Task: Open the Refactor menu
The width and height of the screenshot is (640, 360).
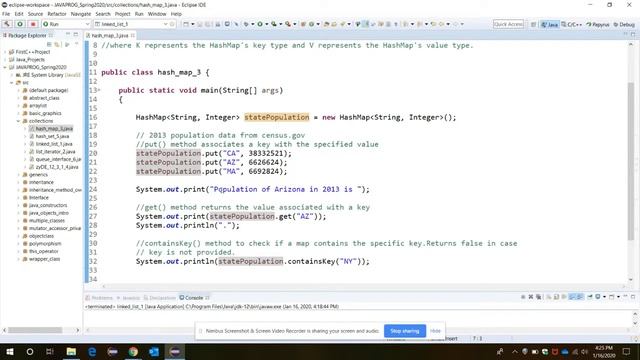Action: point(57,14)
